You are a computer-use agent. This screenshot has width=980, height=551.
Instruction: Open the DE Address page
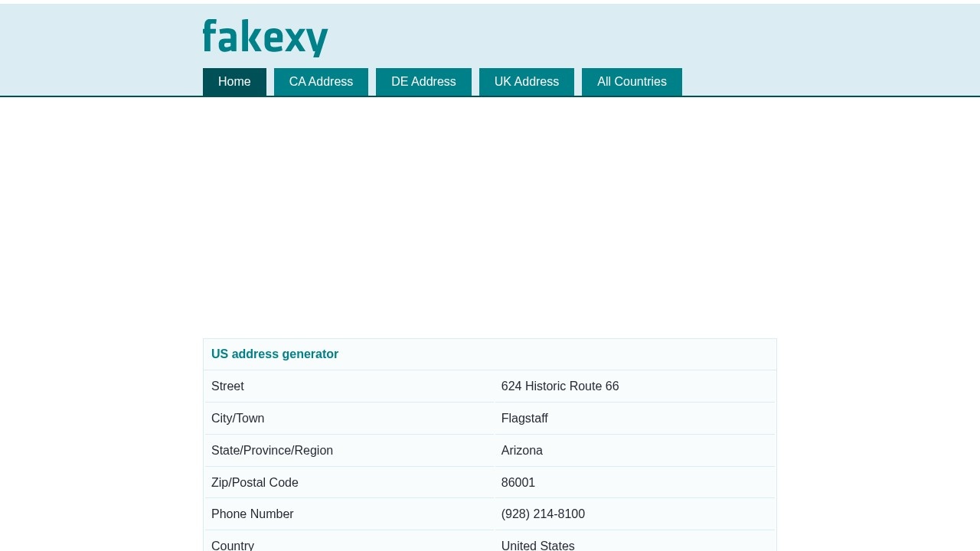click(x=423, y=82)
